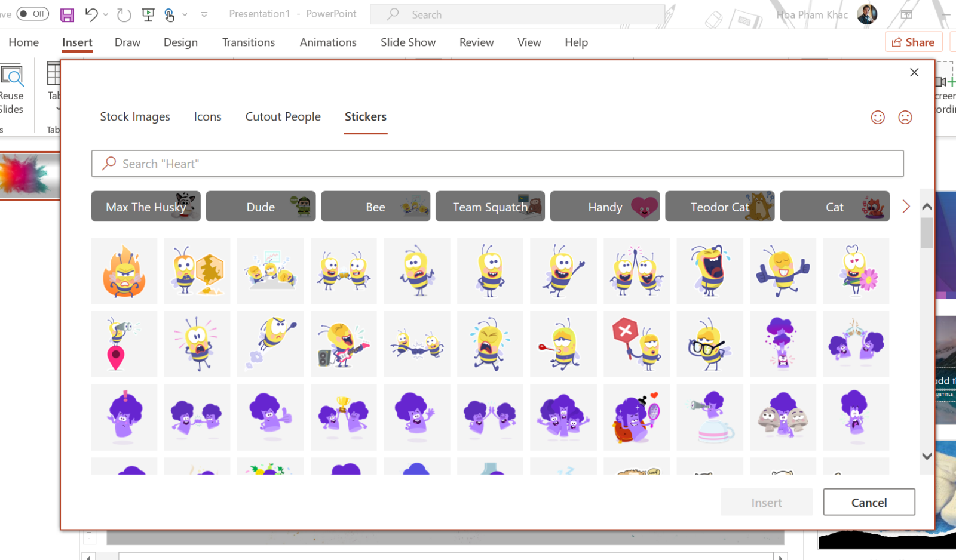This screenshot has height=560, width=956.
Task: Choose the Bee sticker category
Action: [x=375, y=207]
